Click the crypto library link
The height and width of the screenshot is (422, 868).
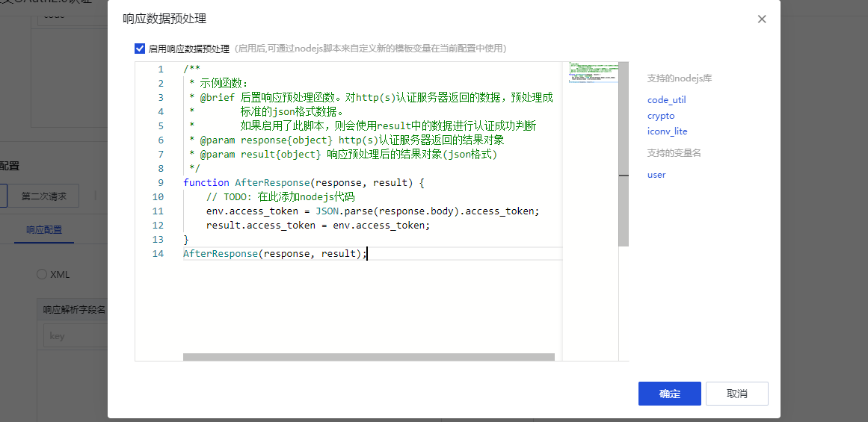pyautogui.click(x=661, y=116)
